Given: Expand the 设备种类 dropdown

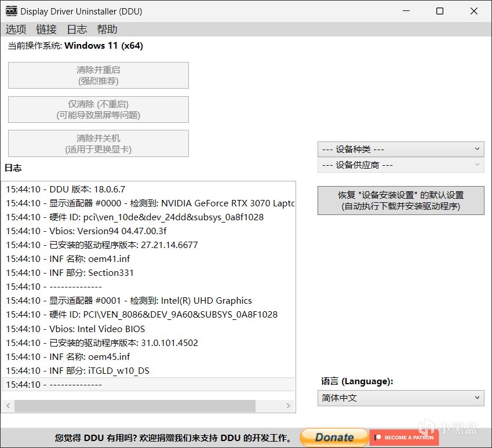Looking at the screenshot, I should point(400,149).
